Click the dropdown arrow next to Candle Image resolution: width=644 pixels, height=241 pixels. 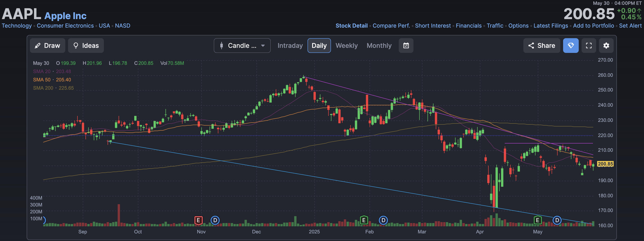[x=263, y=46]
